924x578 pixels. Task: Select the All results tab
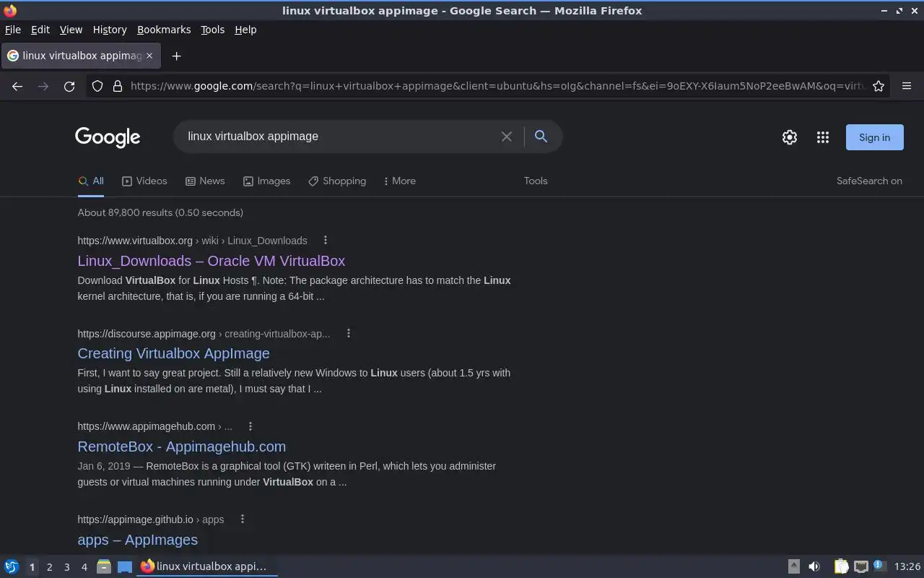91,181
